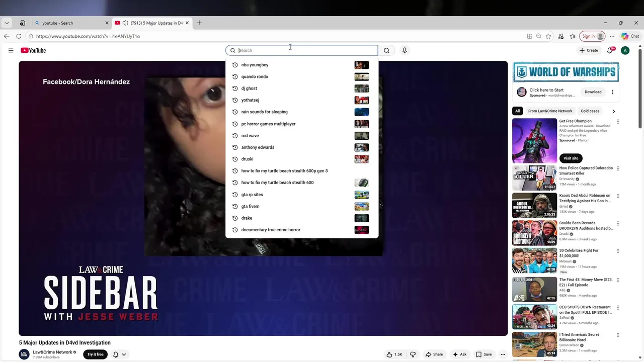Open Law&Crime Network channel name link
The width and height of the screenshot is (644, 362).
coord(52,352)
